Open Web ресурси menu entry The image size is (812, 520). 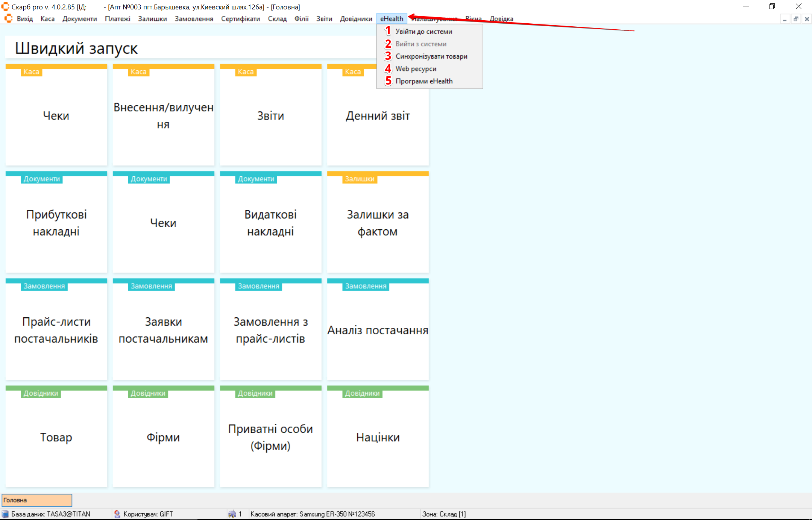(x=416, y=69)
